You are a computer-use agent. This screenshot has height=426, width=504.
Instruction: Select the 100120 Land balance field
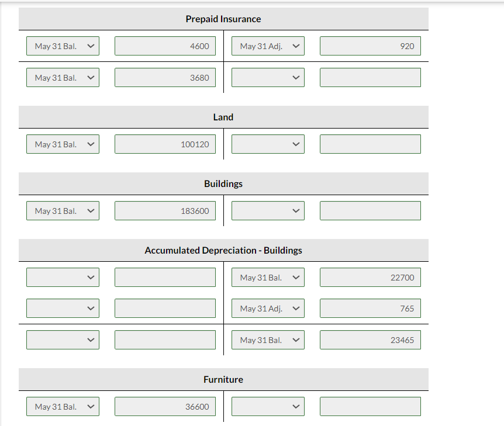pos(165,144)
